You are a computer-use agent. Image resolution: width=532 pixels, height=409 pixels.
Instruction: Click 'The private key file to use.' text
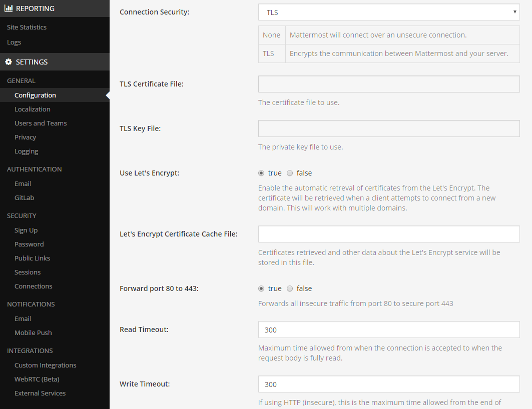(300, 147)
